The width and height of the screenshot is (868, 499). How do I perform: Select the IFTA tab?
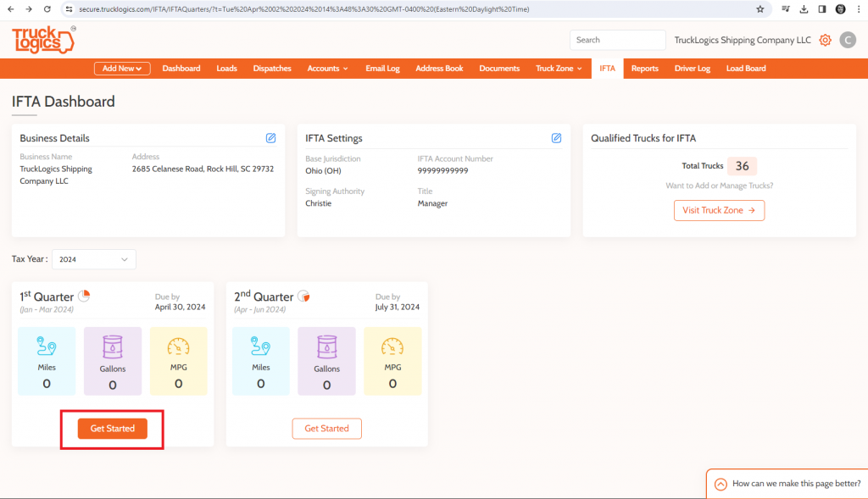click(607, 68)
